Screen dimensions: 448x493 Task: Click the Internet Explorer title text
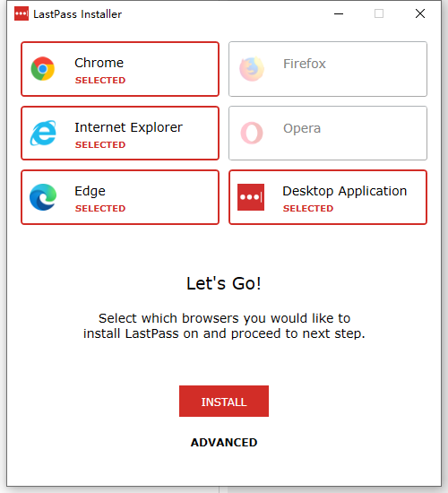(128, 127)
